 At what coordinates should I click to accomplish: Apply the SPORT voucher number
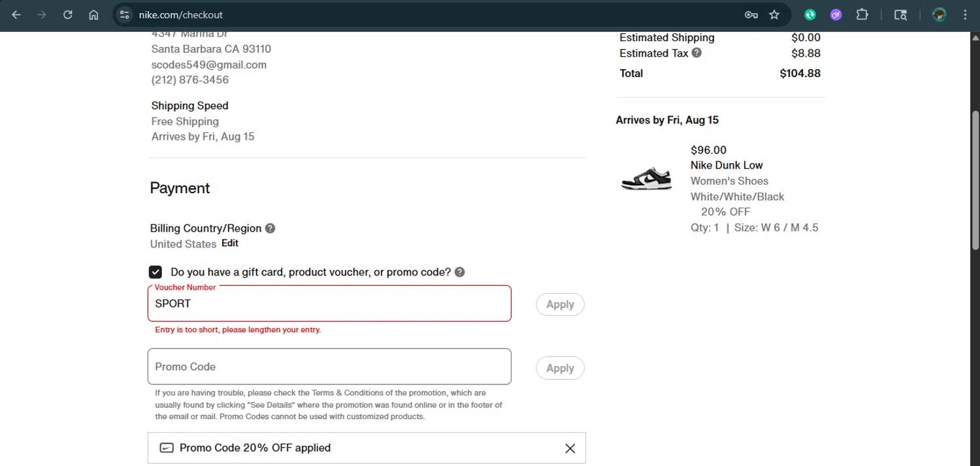tap(560, 304)
